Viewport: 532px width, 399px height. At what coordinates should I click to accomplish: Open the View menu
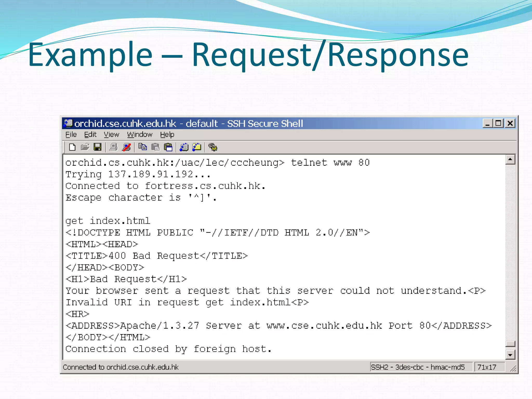point(111,135)
